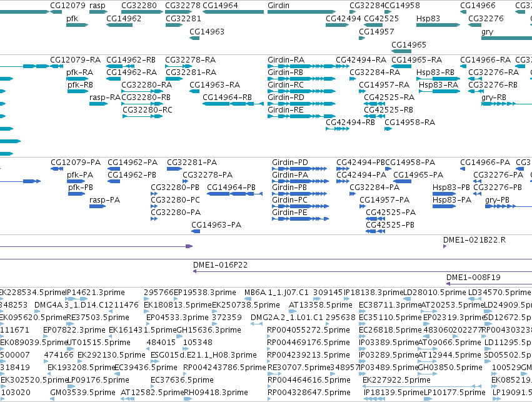Image resolution: width=532 pixels, height=402 pixels.
Task: Select transcript CG42525-RB
Action: (374, 116)
